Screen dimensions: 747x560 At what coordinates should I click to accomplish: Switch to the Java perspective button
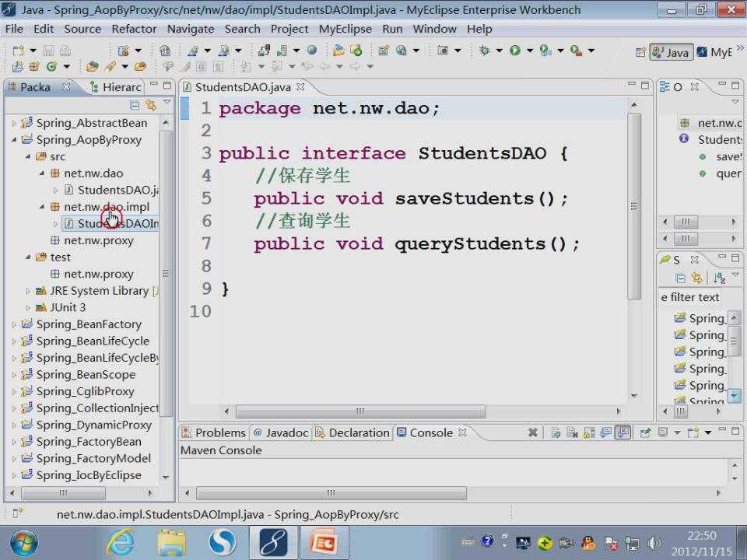[671, 52]
